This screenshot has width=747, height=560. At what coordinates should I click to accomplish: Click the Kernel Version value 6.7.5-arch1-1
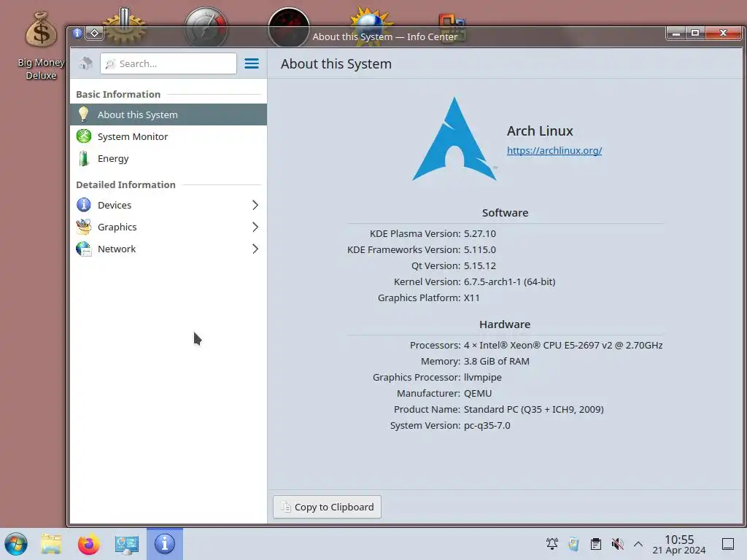(509, 282)
